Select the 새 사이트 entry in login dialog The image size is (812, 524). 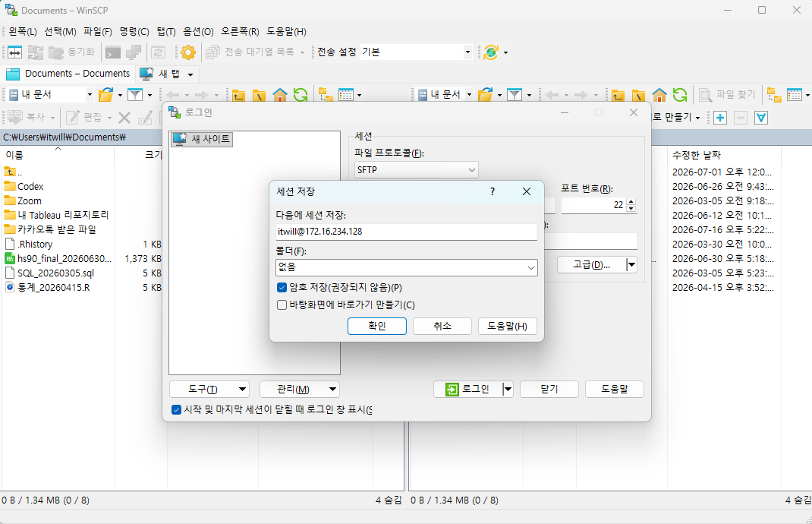[202, 139]
